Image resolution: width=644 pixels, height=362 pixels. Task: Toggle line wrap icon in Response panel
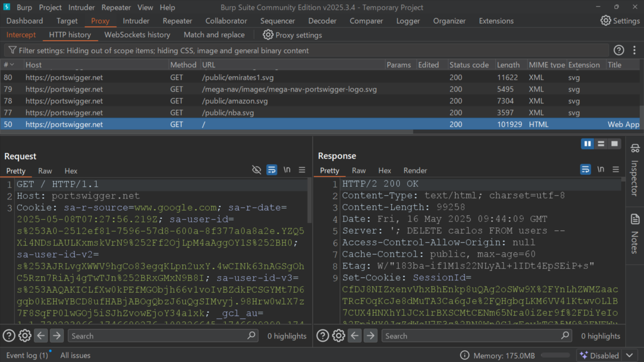tap(586, 169)
